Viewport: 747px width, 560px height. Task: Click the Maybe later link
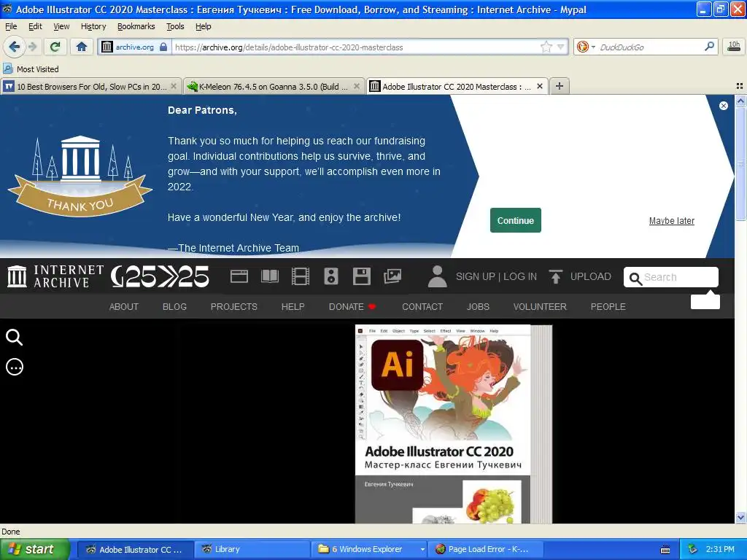pyautogui.click(x=672, y=221)
